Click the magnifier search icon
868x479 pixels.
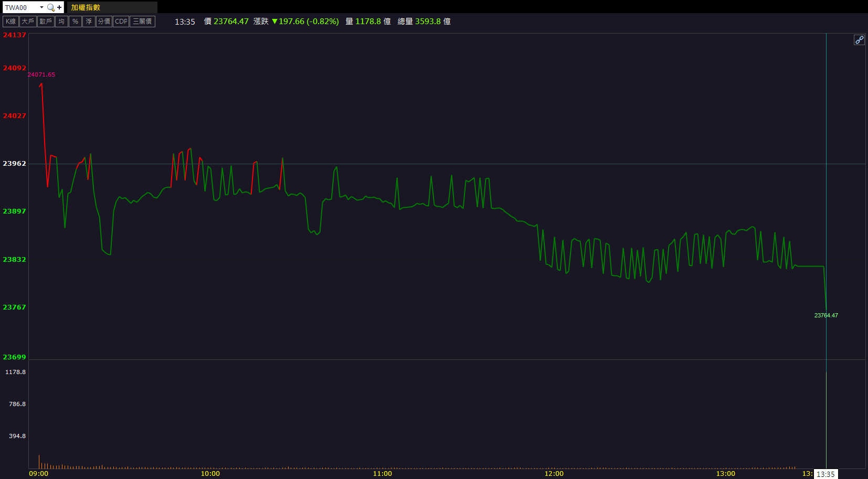pyautogui.click(x=50, y=7)
